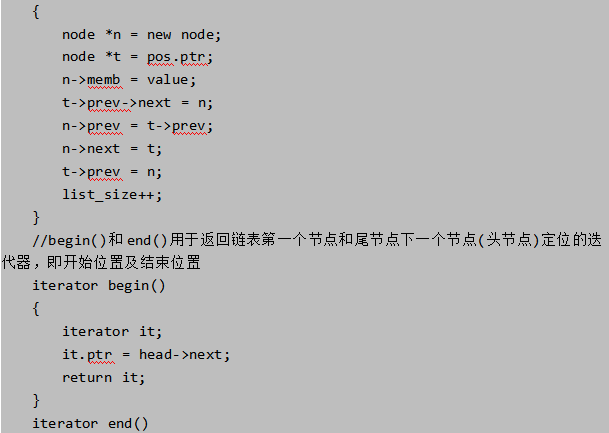Click in the line "t->prev->next = n;"
The height and width of the screenshot is (433, 609).
point(137,103)
